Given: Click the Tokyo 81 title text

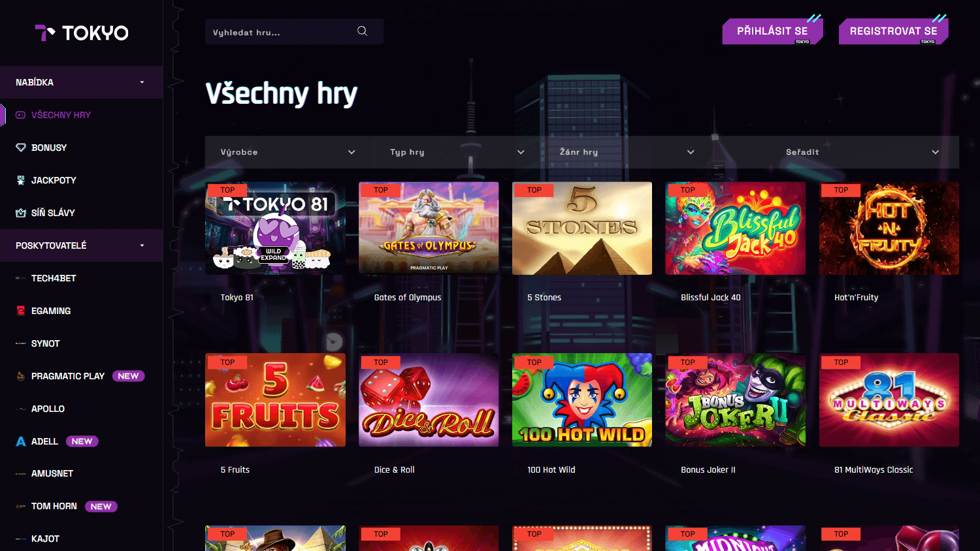Looking at the screenshot, I should tap(237, 297).
